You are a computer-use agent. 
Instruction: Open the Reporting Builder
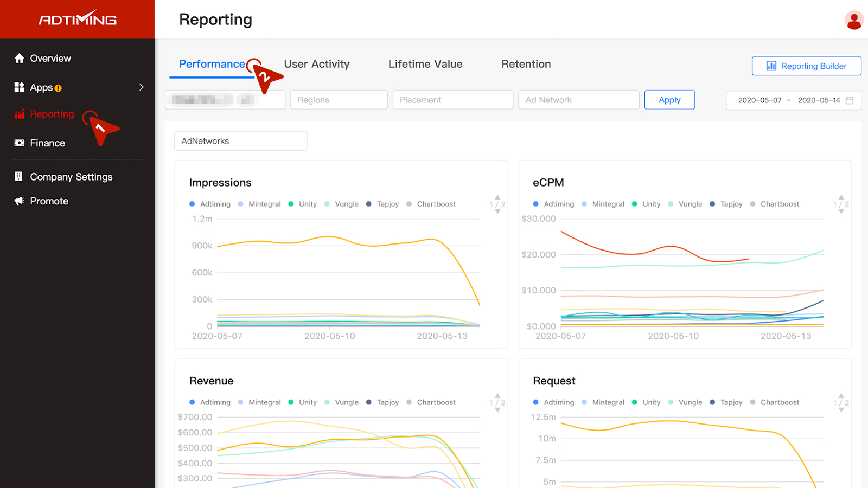[807, 66]
